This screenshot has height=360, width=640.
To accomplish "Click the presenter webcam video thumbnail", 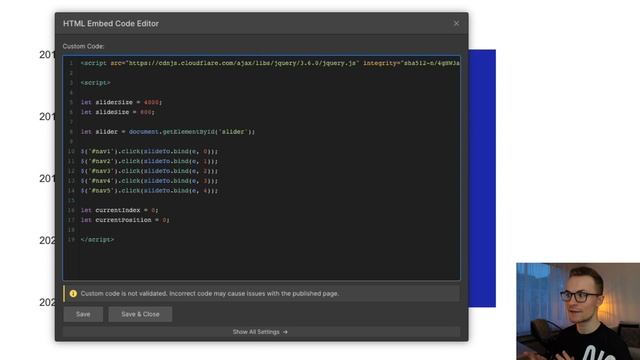I will coord(578,311).
